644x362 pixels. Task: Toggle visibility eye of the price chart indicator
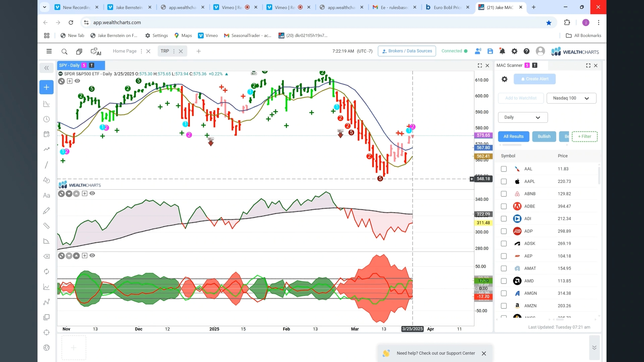77,81
